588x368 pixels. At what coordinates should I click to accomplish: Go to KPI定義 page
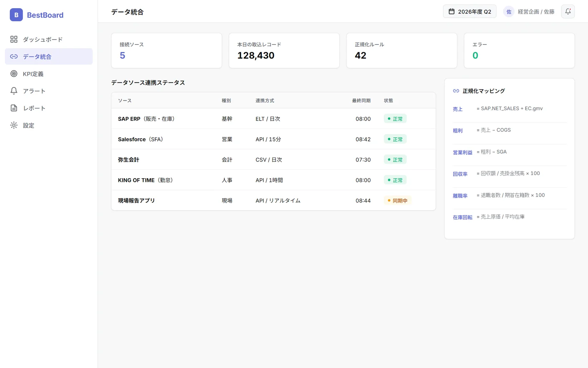49,74
